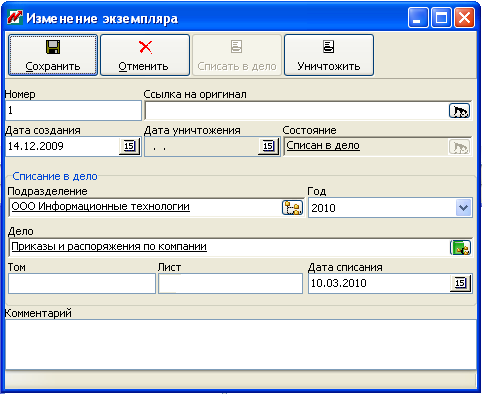Open Дело case selection icon
482x394 pixels.
click(460, 248)
